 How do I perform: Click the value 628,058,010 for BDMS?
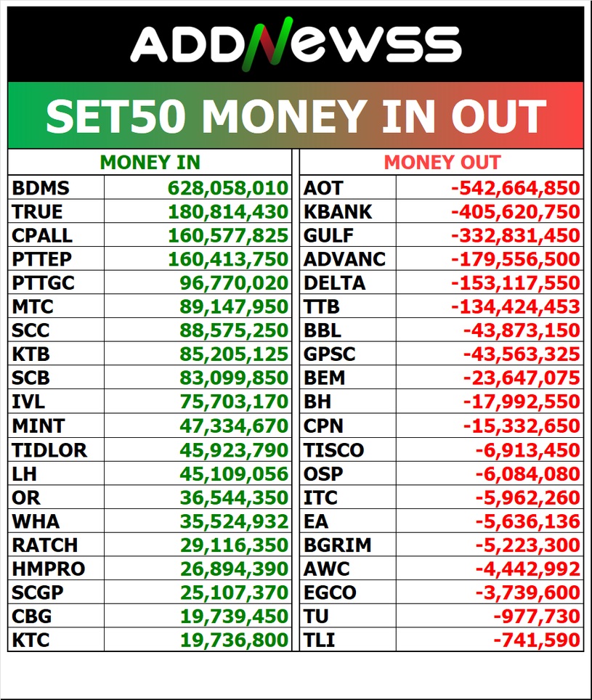click(228, 188)
